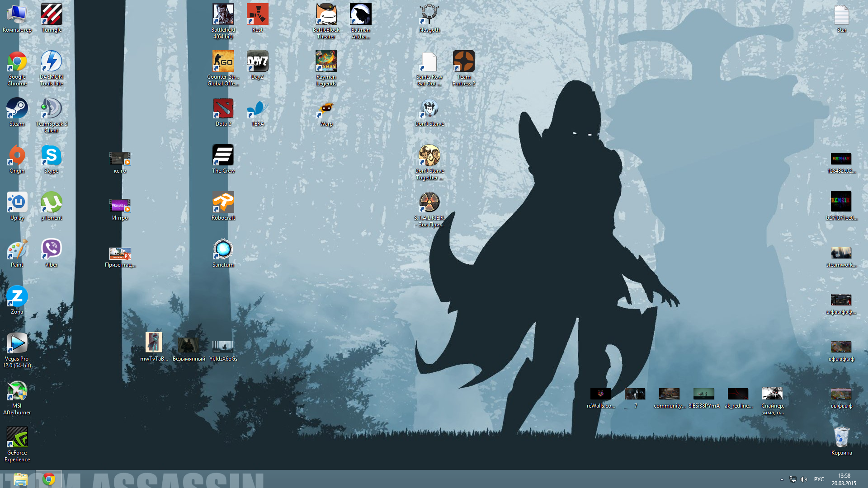Change input language РУС indicator
This screenshot has height=488, width=868.
point(819,479)
